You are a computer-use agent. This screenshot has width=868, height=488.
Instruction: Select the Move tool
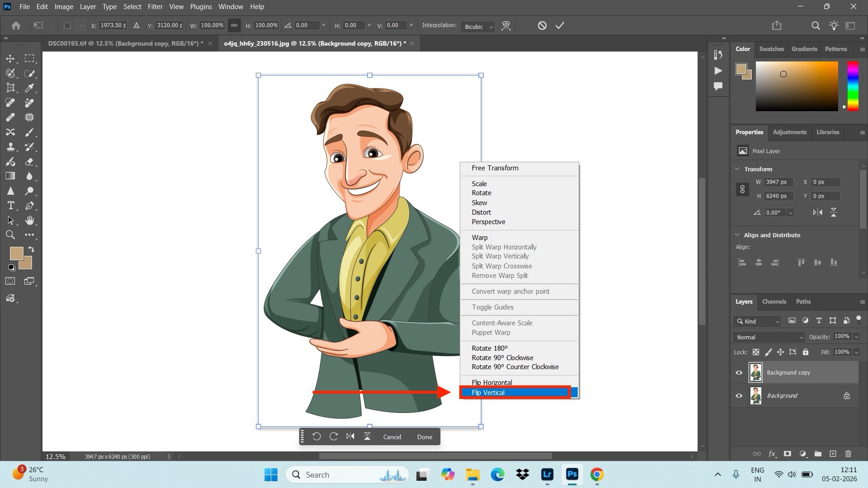[11, 58]
